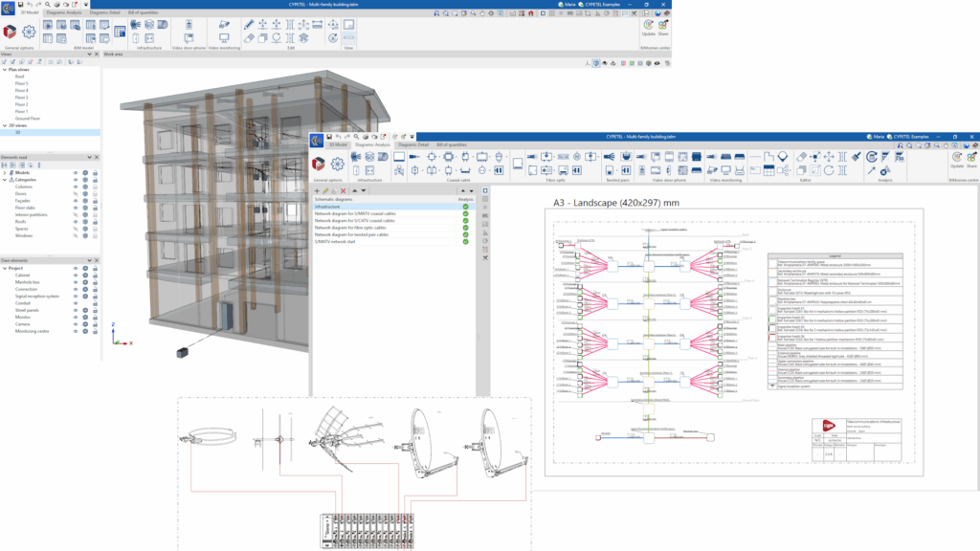Click the Video monitoring camera icon
The image size is (980, 551).
click(223, 24)
